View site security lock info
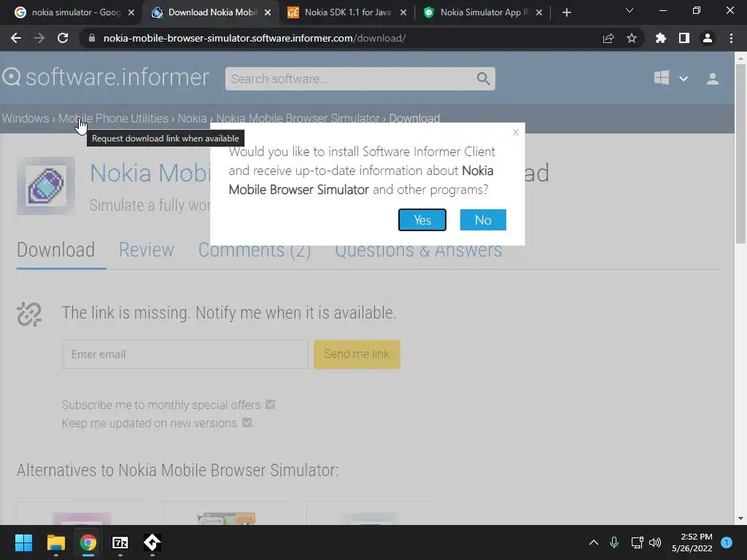747x560 pixels. tap(91, 38)
